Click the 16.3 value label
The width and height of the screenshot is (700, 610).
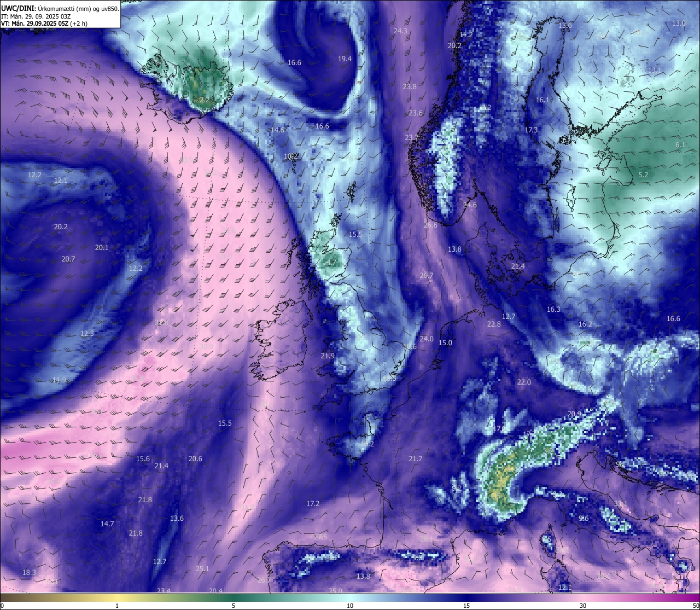click(553, 309)
